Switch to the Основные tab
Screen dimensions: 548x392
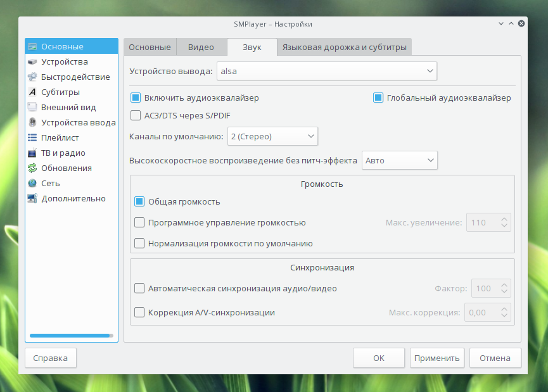pos(150,47)
